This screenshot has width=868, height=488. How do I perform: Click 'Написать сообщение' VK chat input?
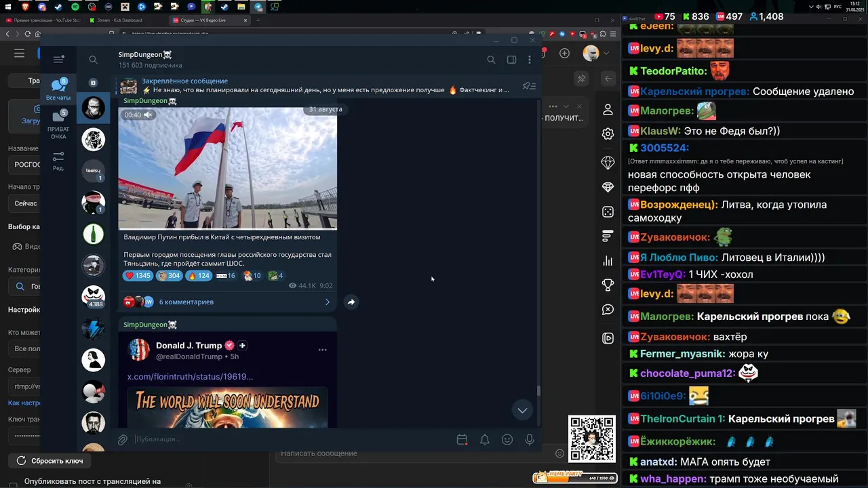[414, 453]
